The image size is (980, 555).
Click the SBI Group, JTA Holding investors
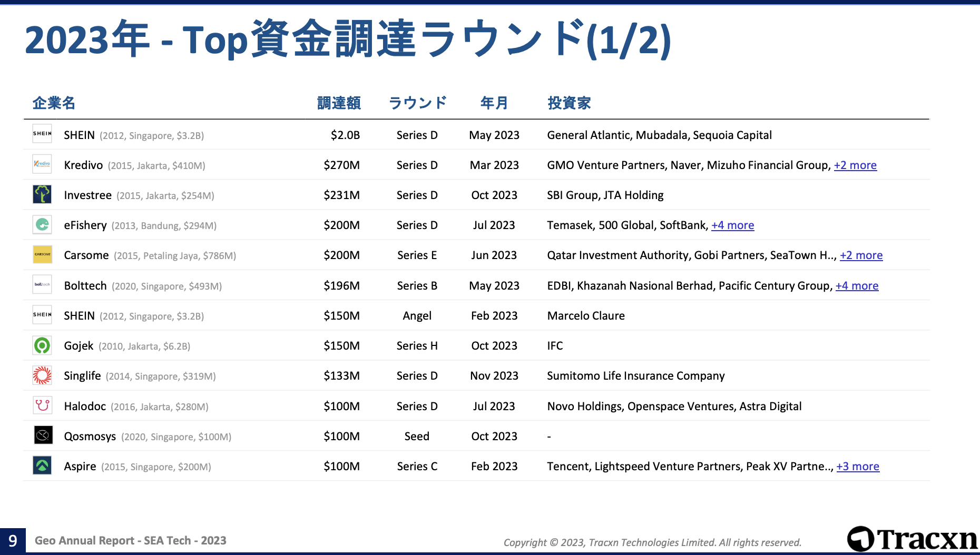tap(605, 195)
